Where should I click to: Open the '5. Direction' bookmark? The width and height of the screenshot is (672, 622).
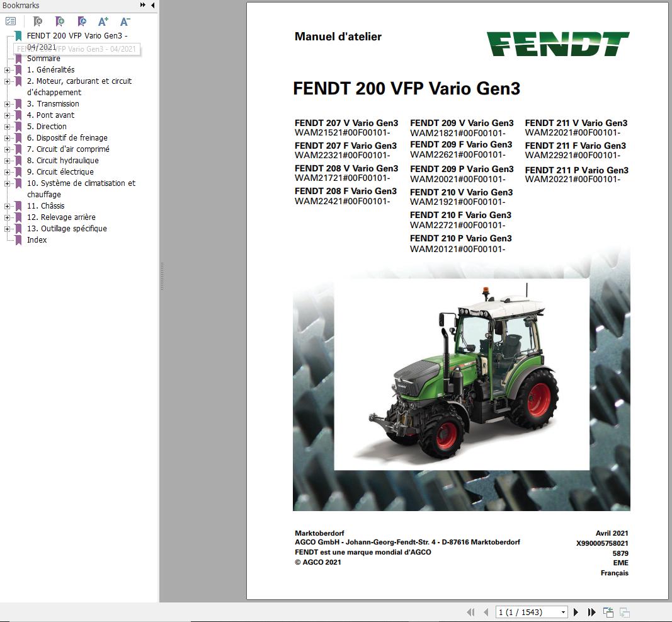(47, 127)
